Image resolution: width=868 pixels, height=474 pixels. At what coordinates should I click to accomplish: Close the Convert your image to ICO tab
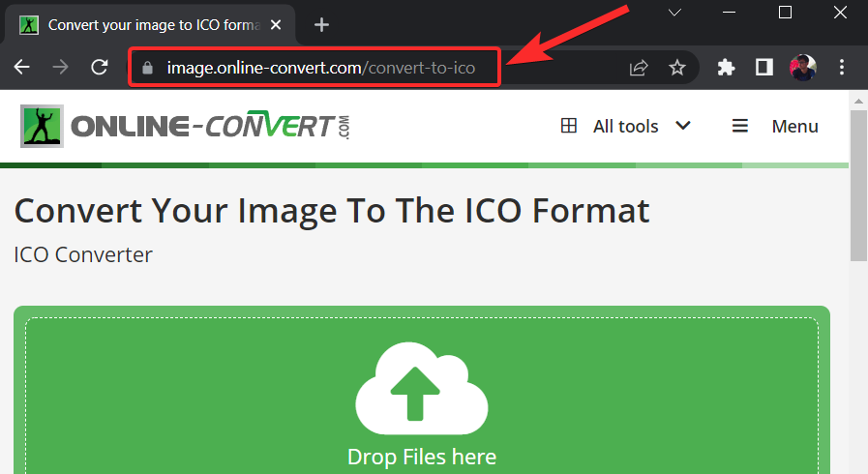(276, 25)
